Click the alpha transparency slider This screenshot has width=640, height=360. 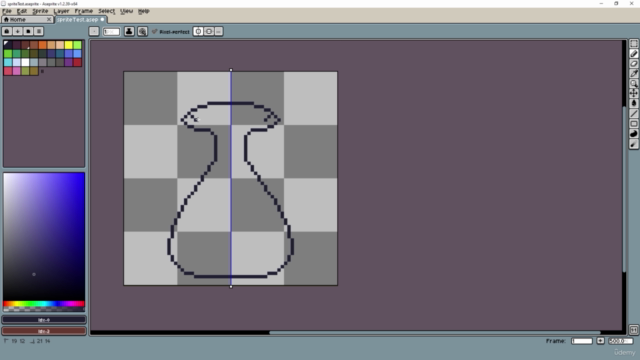[44, 309]
